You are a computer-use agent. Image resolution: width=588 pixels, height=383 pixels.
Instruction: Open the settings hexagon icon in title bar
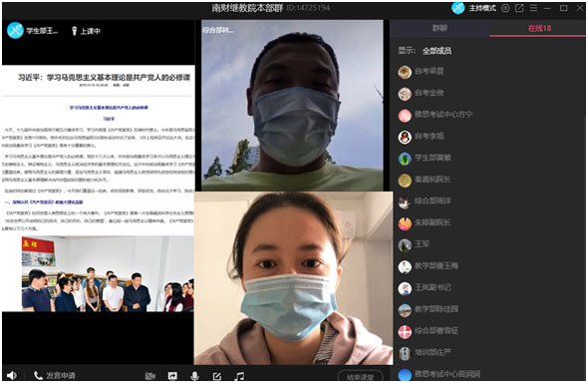[x=505, y=8]
